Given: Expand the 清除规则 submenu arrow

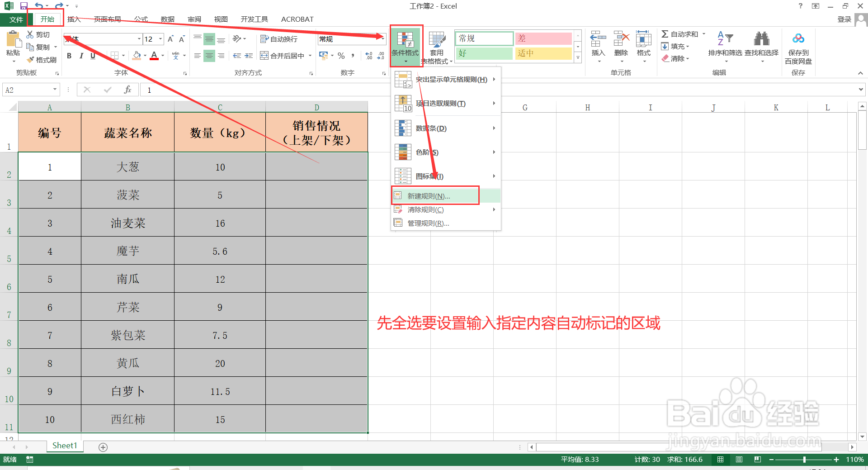Looking at the screenshot, I should tap(494, 209).
